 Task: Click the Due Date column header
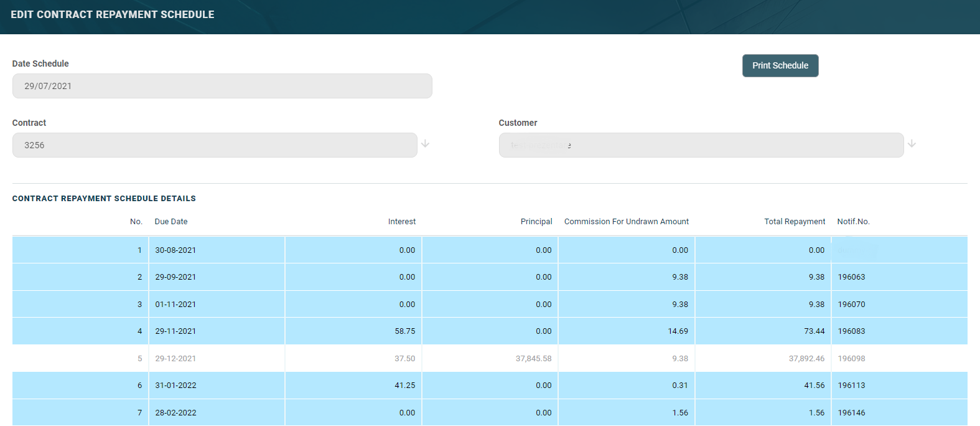[x=171, y=222]
